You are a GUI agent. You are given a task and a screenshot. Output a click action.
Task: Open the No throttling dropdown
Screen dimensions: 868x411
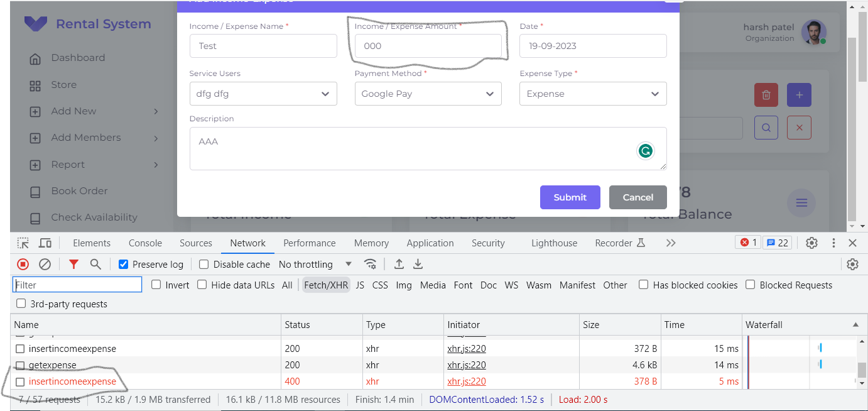pos(315,265)
